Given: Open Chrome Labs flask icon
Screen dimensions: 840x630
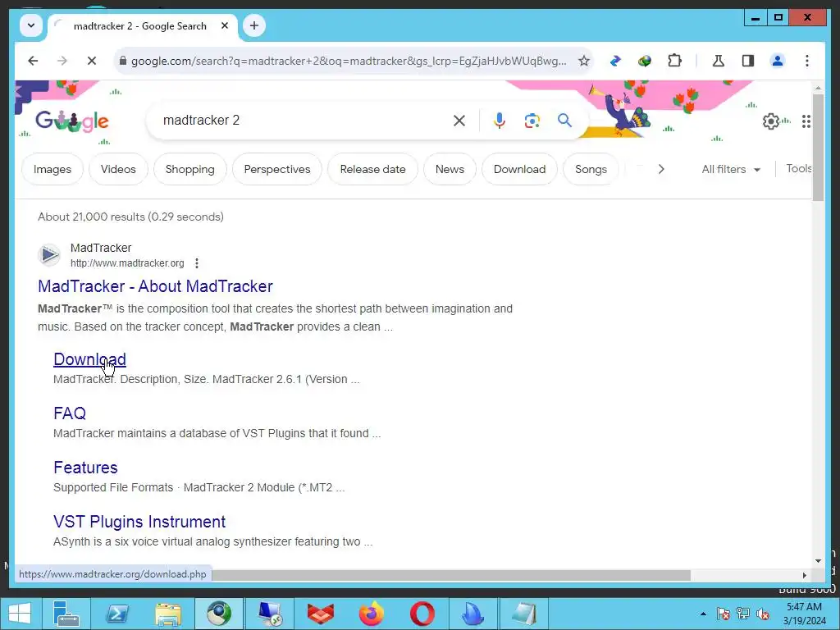Looking at the screenshot, I should [719, 61].
